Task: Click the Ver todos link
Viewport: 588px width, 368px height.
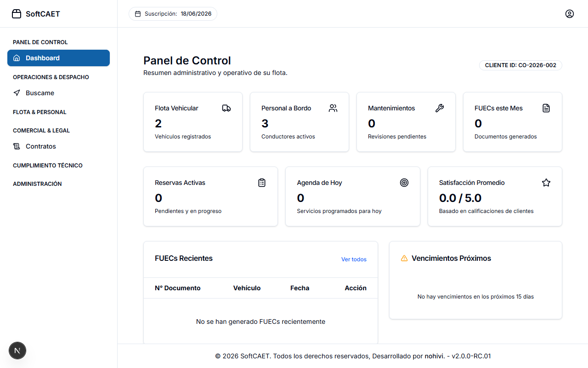Action: tap(354, 259)
